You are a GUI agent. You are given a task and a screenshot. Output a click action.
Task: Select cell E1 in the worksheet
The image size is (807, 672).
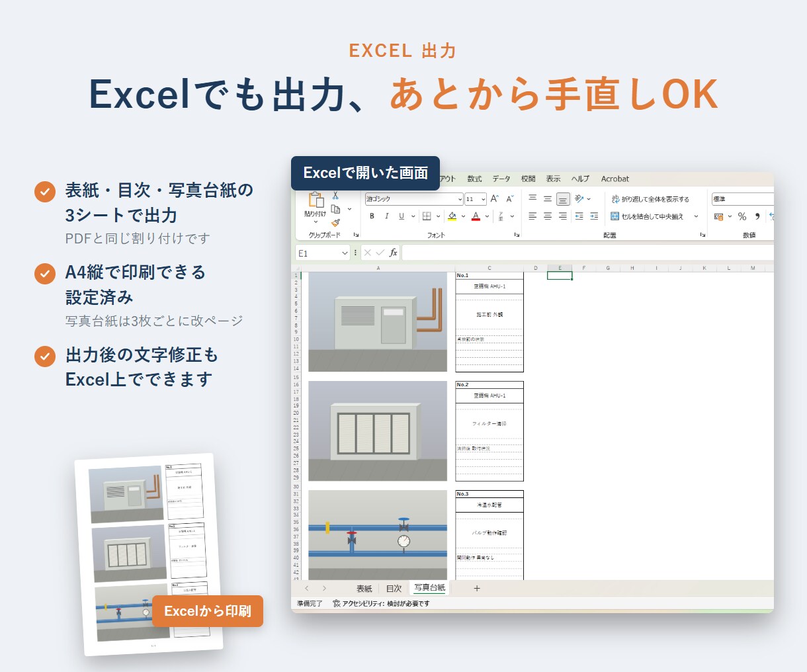(x=560, y=276)
